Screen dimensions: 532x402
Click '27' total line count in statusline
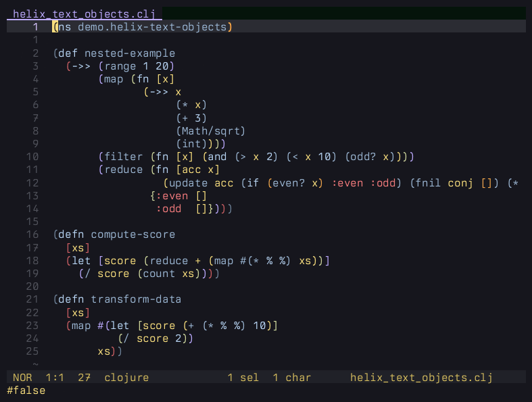point(84,378)
